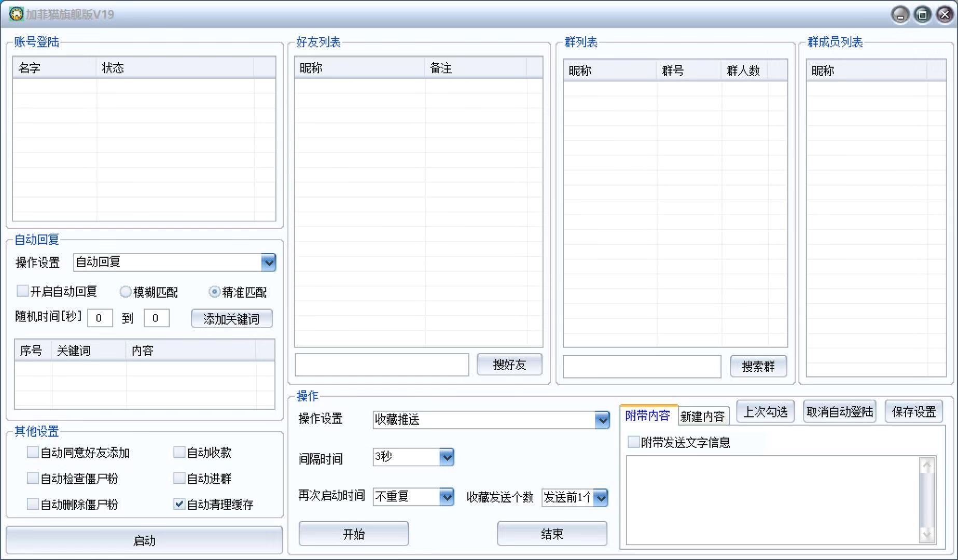
Task: Click the first 随机时间 seconds input
Action: tap(100, 318)
